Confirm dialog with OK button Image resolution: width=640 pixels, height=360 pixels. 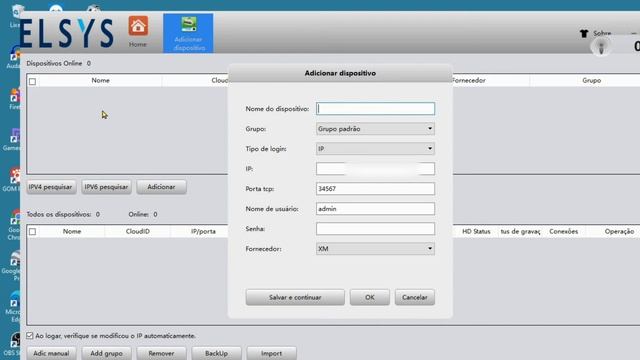pyautogui.click(x=369, y=297)
